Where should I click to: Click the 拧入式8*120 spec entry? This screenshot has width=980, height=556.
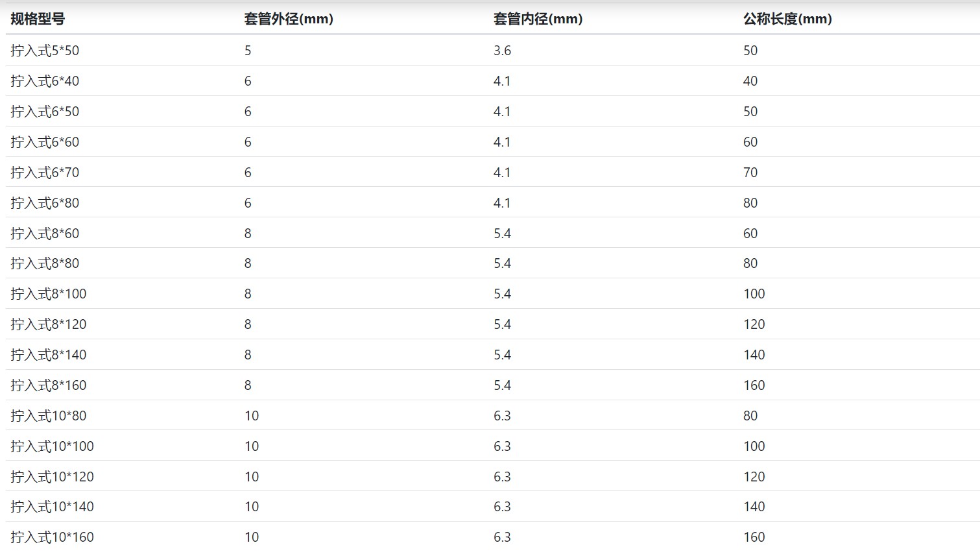(x=49, y=324)
